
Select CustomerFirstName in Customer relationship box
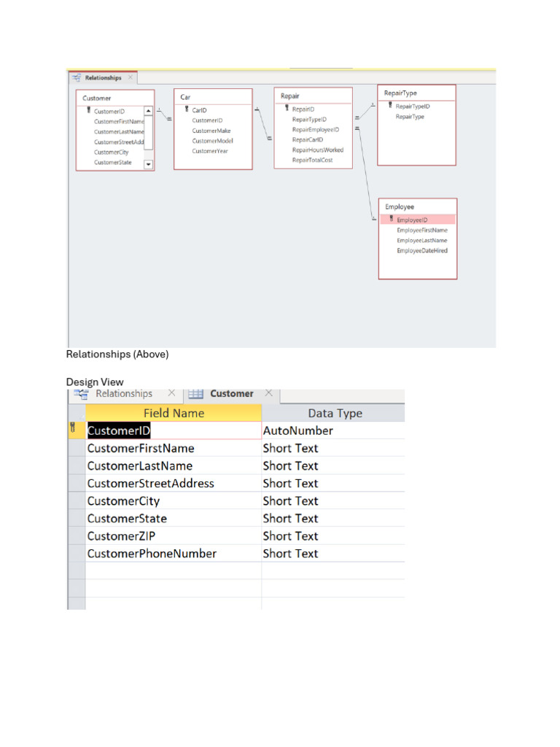(x=119, y=122)
